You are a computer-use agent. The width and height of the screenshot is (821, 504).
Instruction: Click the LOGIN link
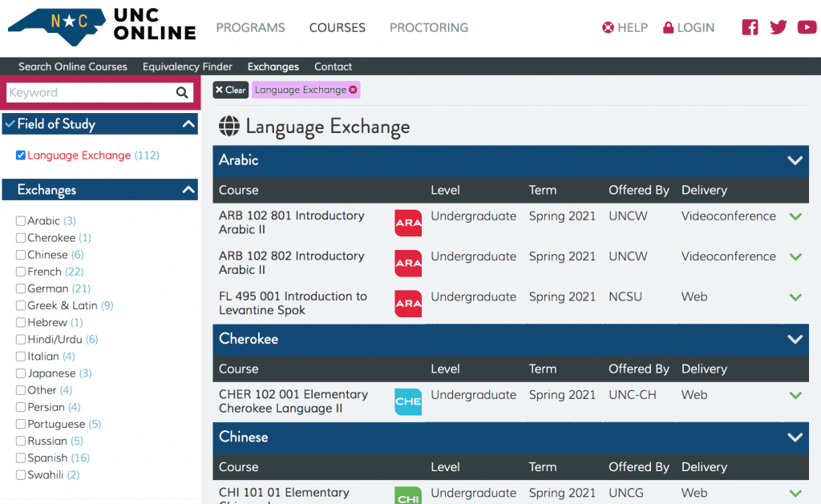tap(689, 28)
